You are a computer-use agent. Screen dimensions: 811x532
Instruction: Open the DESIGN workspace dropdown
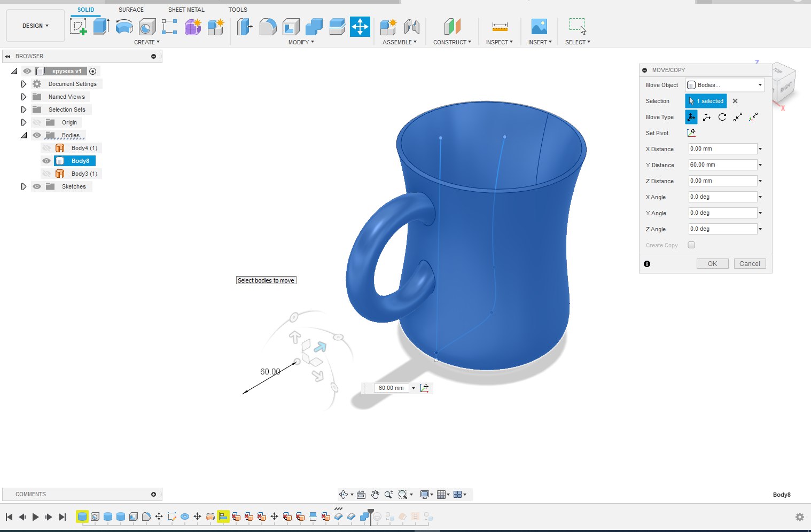coord(35,26)
